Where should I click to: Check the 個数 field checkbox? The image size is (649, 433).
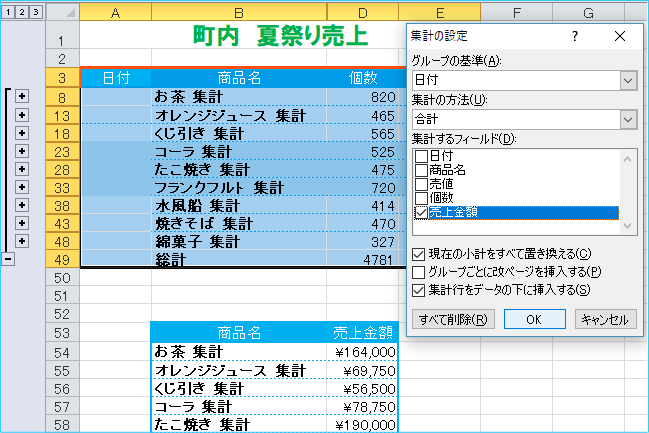point(420,199)
